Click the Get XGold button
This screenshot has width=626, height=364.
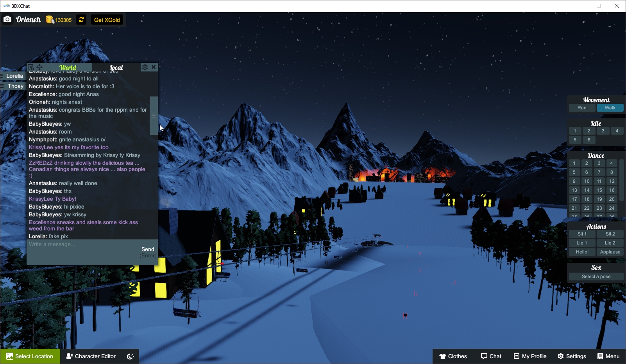[x=107, y=20]
